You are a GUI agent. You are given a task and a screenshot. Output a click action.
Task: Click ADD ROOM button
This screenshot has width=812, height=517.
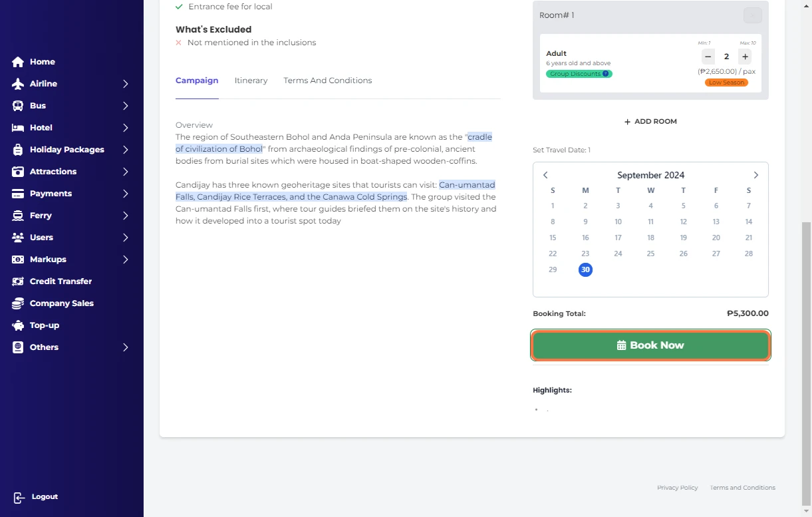650,122
